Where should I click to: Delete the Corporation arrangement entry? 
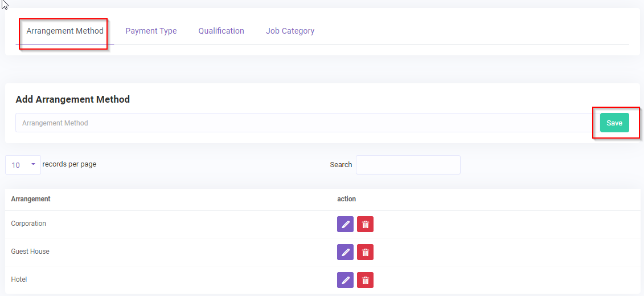[365, 224]
